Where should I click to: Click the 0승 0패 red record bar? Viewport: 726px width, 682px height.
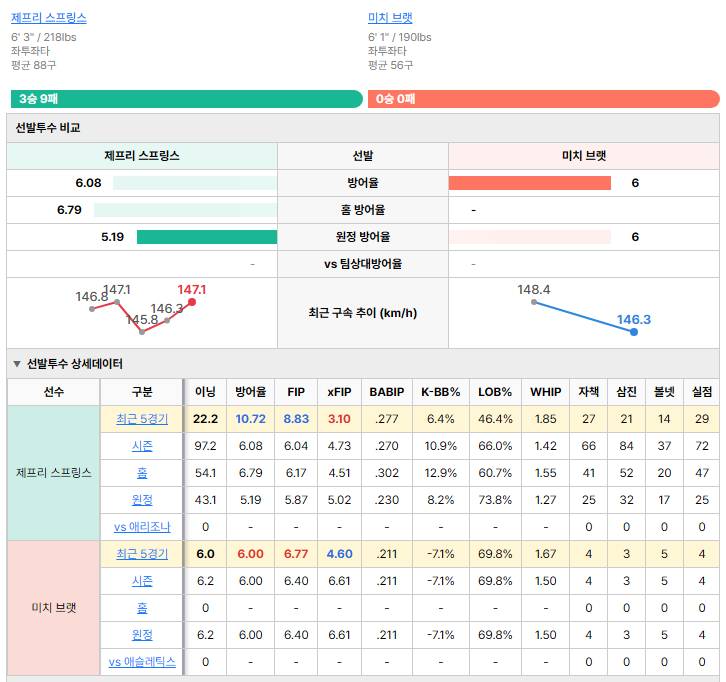544,99
